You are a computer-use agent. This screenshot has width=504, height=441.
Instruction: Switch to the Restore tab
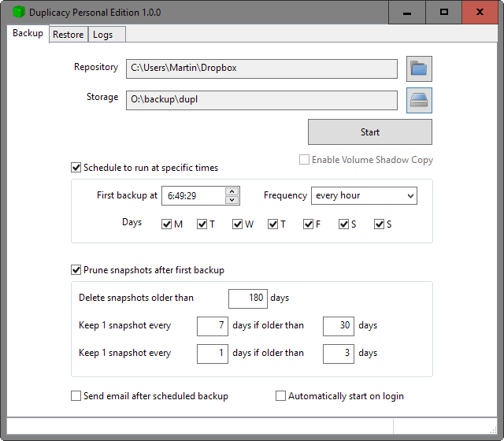[x=69, y=35]
